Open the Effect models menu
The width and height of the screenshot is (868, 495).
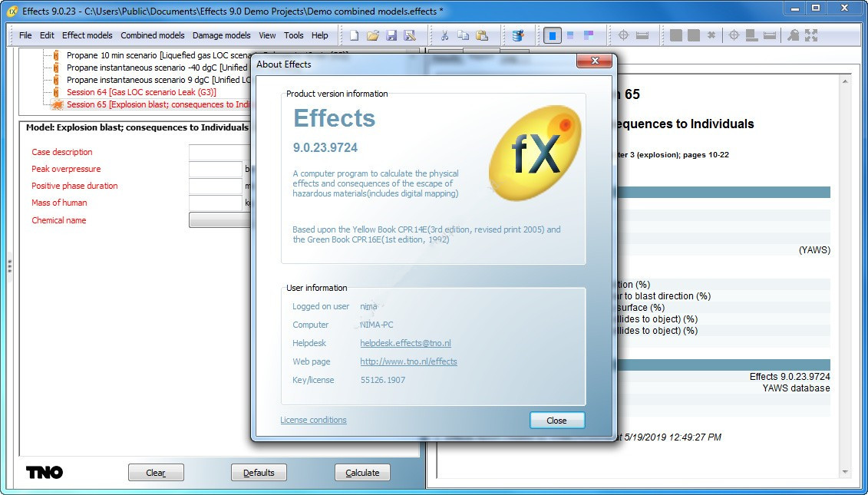[87, 35]
